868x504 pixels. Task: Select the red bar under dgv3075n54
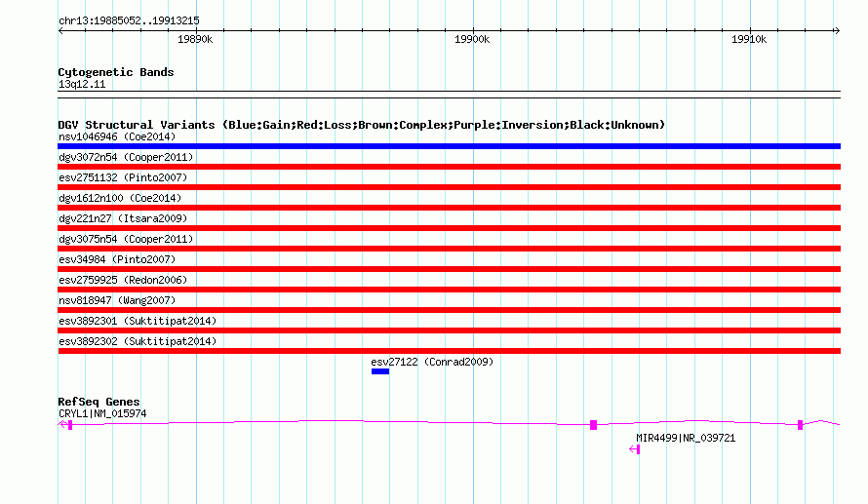pyautogui.click(x=449, y=249)
